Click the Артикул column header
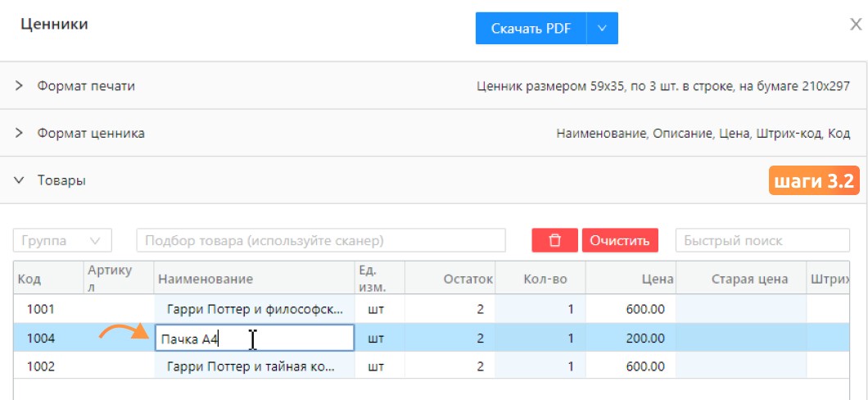Screen dimensions: 868x400 click(x=119, y=278)
